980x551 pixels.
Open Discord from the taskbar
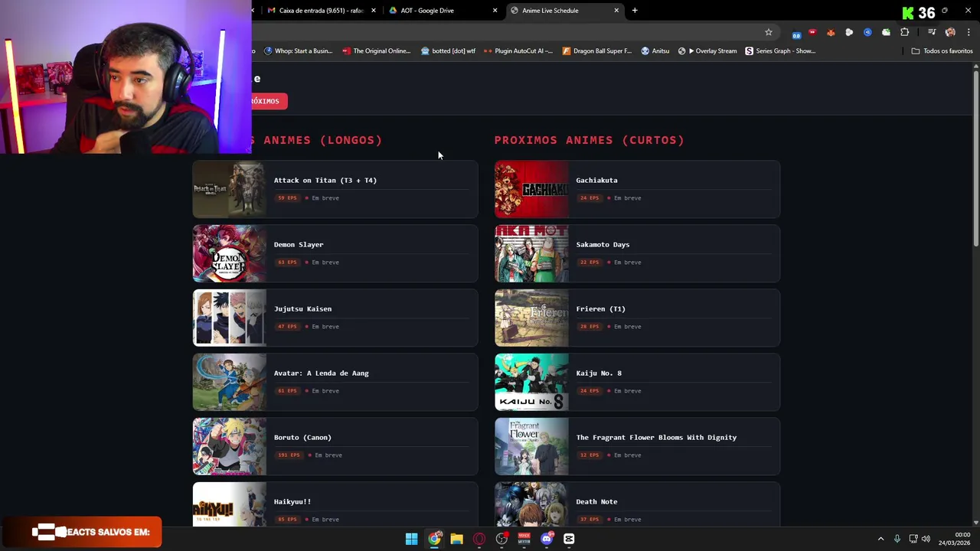[x=547, y=539]
